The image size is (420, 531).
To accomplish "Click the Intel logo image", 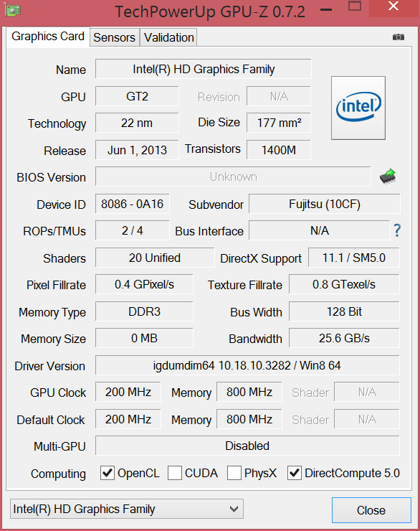I will pos(358,108).
